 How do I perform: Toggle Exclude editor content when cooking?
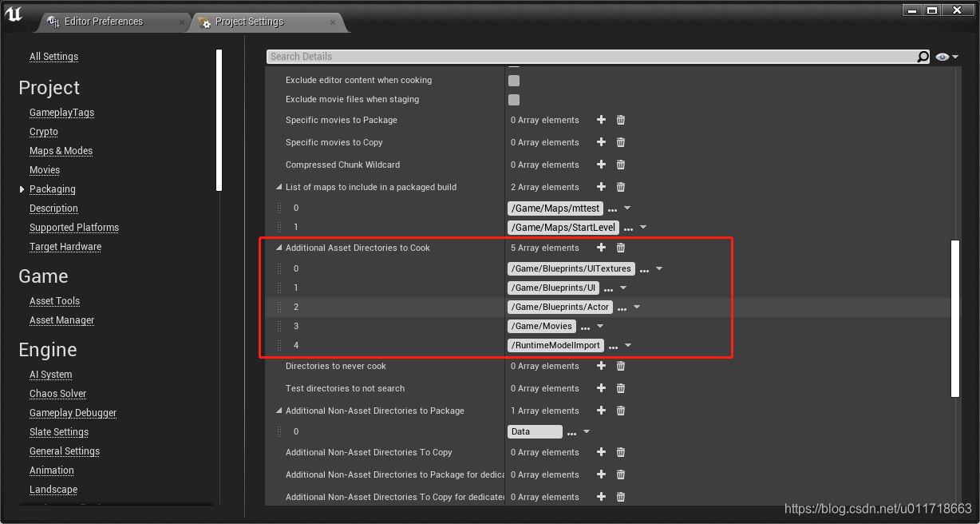tap(514, 81)
